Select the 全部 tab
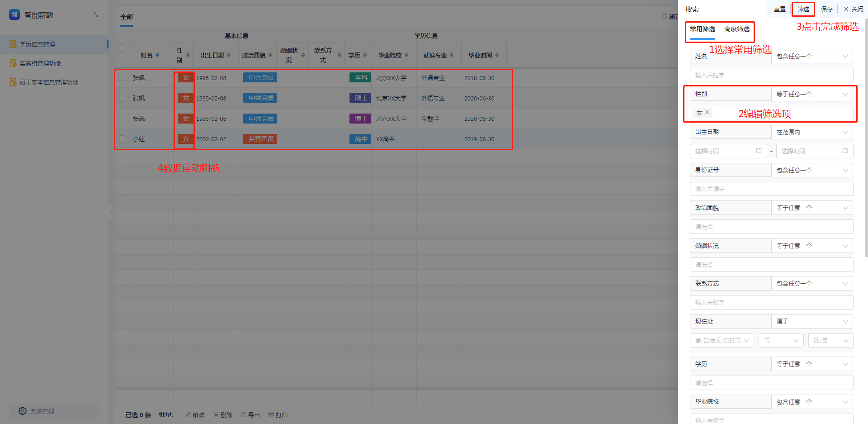868x424 pixels. click(127, 17)
